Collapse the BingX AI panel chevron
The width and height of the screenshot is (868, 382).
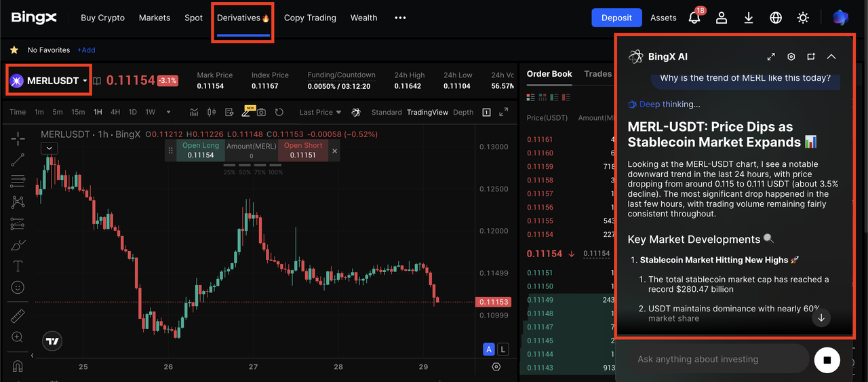(831, 57)
